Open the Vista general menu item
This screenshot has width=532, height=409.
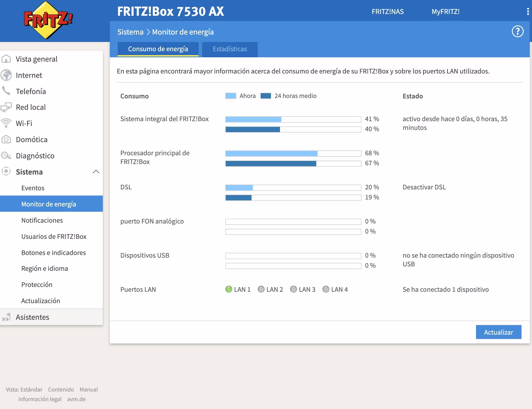51,59
